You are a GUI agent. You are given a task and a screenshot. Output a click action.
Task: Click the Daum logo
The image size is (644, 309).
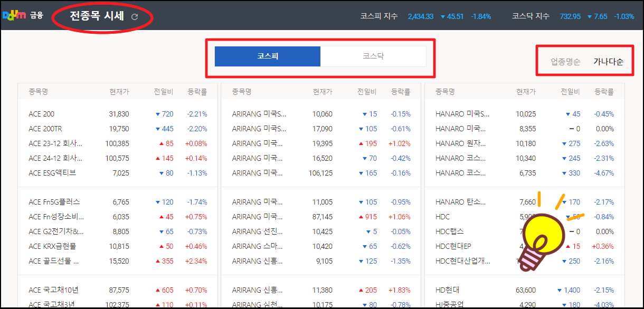point(15,15)
